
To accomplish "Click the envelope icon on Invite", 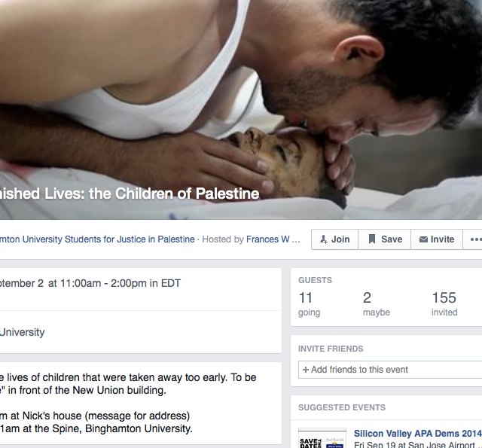I will (x=423, y=239).
